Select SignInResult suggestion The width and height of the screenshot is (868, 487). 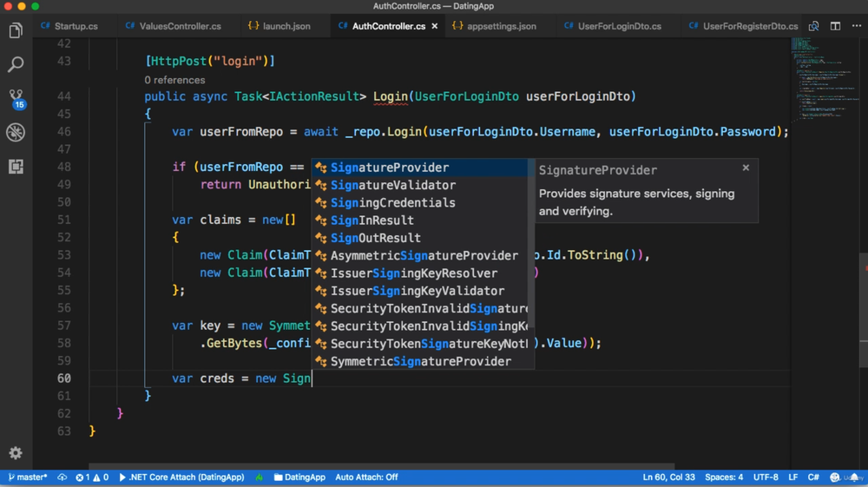[420, 220]
